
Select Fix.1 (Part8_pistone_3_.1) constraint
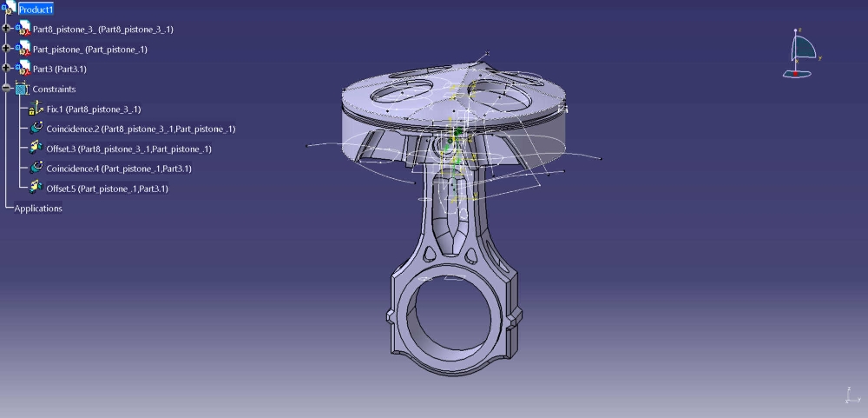tap(94, 109)
